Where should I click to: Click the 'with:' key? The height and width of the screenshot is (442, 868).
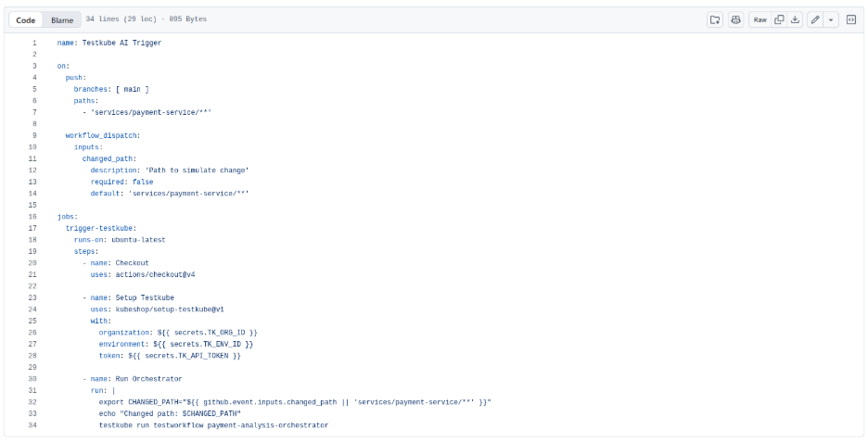coord(101,321)
